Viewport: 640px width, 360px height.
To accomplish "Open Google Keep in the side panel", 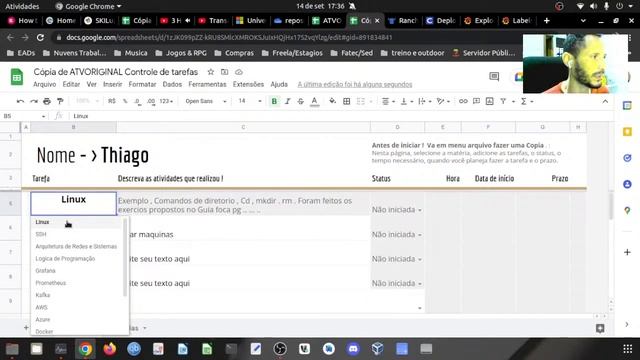I will pos(627,132).
